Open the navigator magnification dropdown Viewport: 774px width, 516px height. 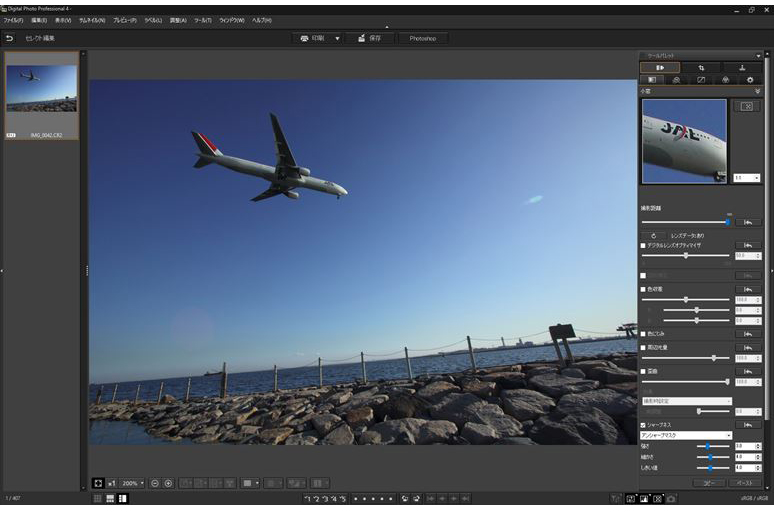[746, 177]
